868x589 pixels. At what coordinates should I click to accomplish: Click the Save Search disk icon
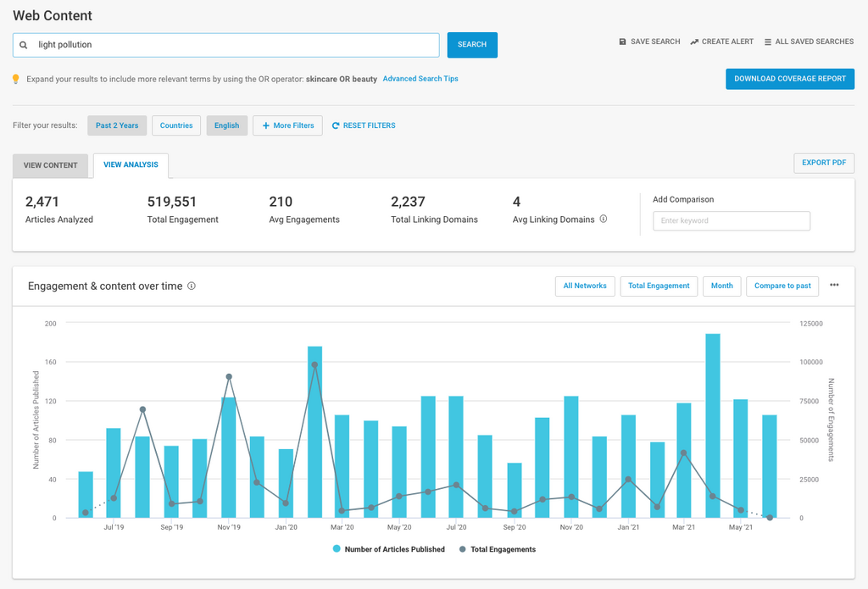622,42
